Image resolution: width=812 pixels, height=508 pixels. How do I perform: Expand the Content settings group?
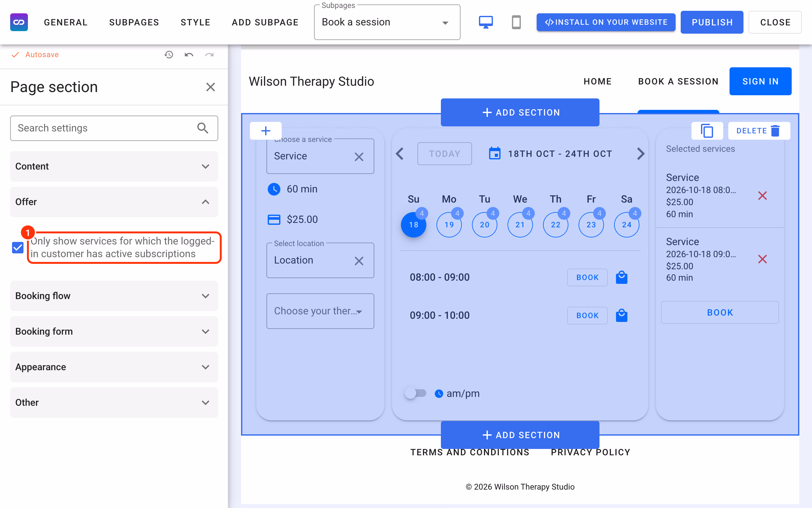114,166
